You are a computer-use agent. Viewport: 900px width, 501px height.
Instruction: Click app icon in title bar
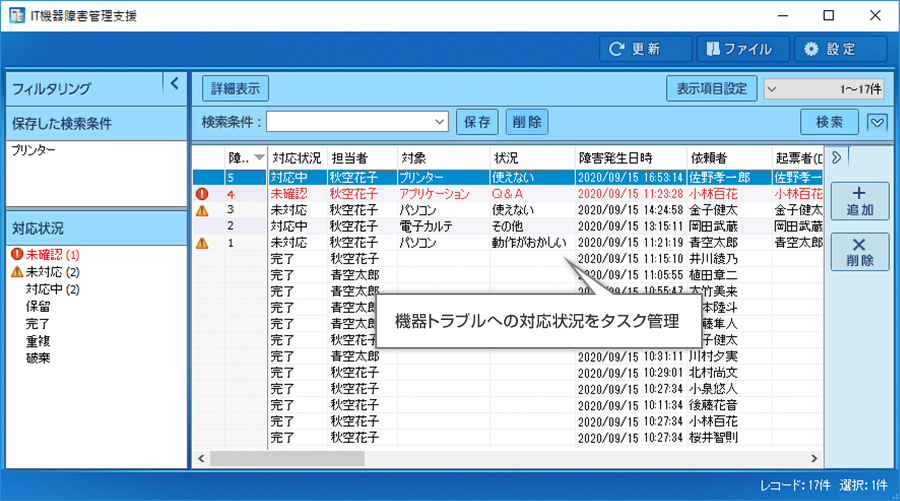click(x=17, y=15)
